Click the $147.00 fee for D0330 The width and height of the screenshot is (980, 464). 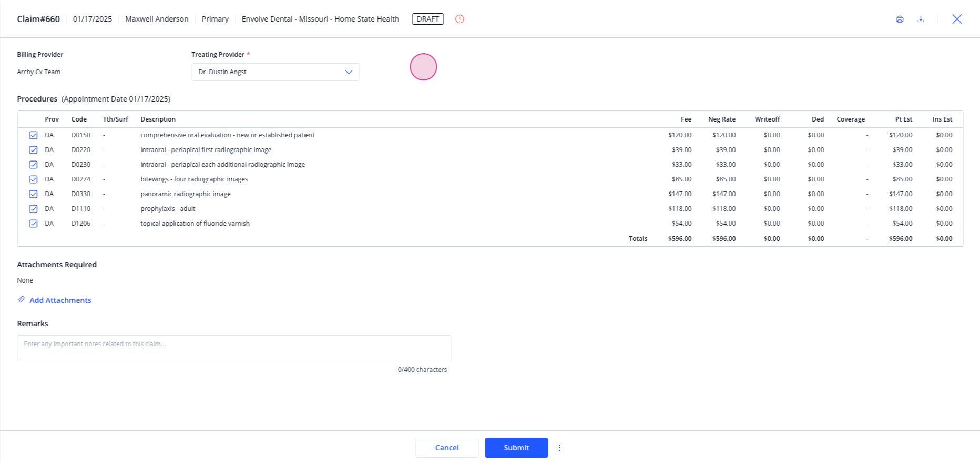(x=680, y=194)
